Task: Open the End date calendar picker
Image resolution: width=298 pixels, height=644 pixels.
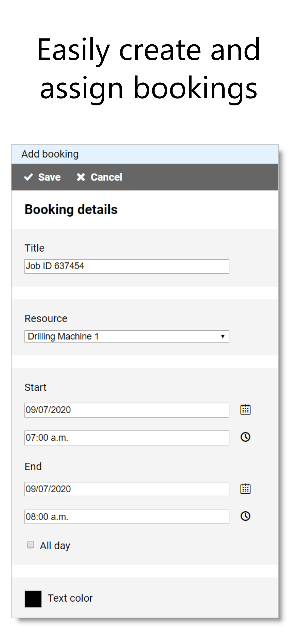Action: pyautogui.click(x=245, y=489)
